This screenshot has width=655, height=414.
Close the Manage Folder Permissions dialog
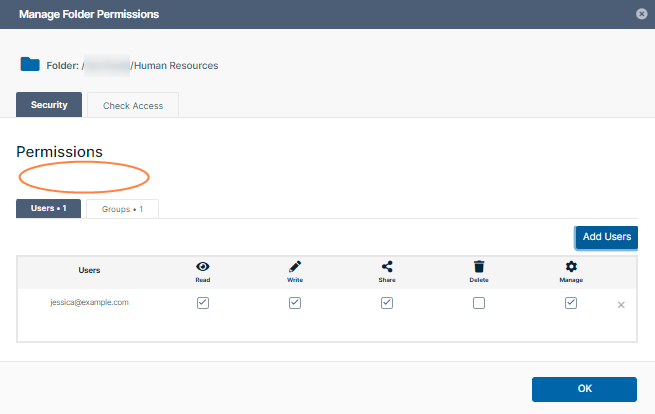click(x=640, y=14)
